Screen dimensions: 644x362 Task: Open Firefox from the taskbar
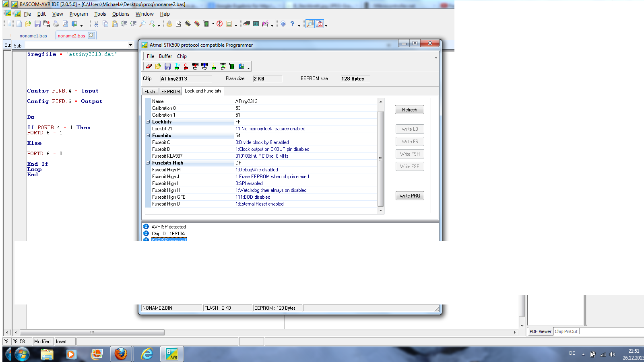click(x=121, y=354)
